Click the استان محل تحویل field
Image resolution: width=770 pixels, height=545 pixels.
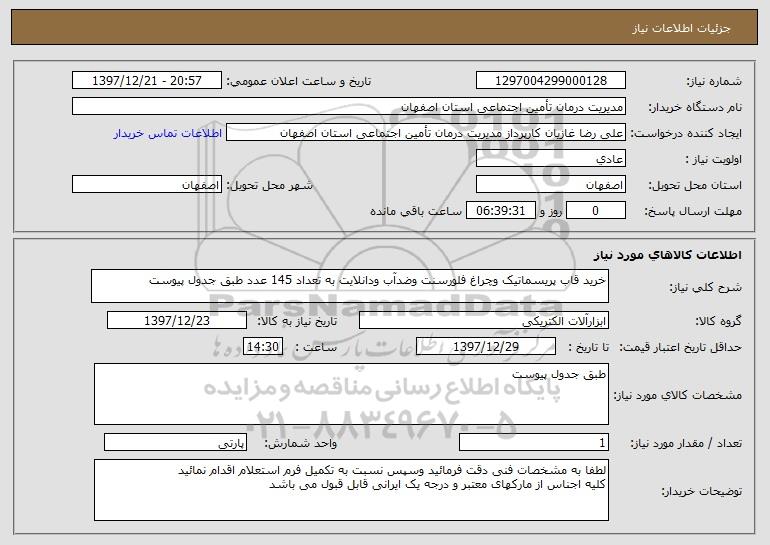(550, 185)
